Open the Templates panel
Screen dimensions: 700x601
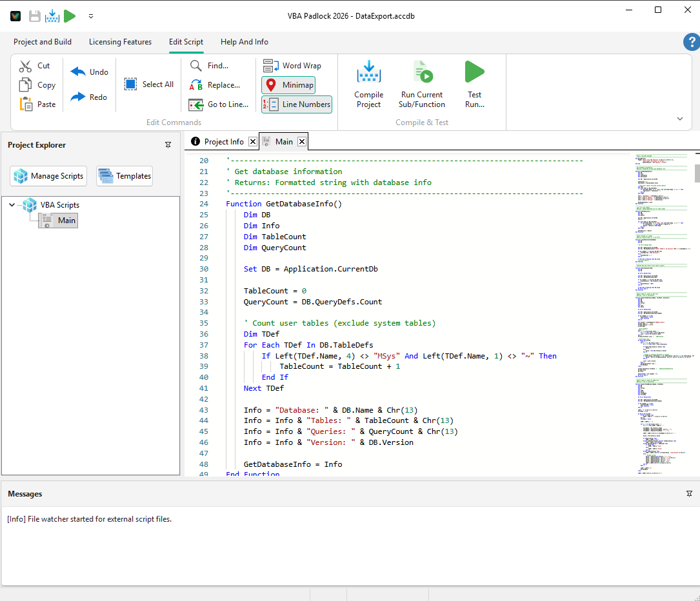124,175
